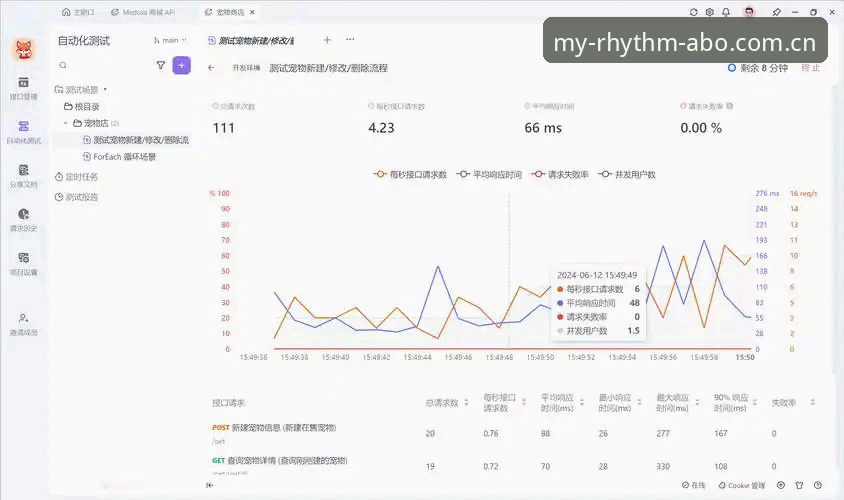The height and width of the screenshot is (500, 844).
Task: Click the 开发环境 environment label
Action: pos(246,68)
